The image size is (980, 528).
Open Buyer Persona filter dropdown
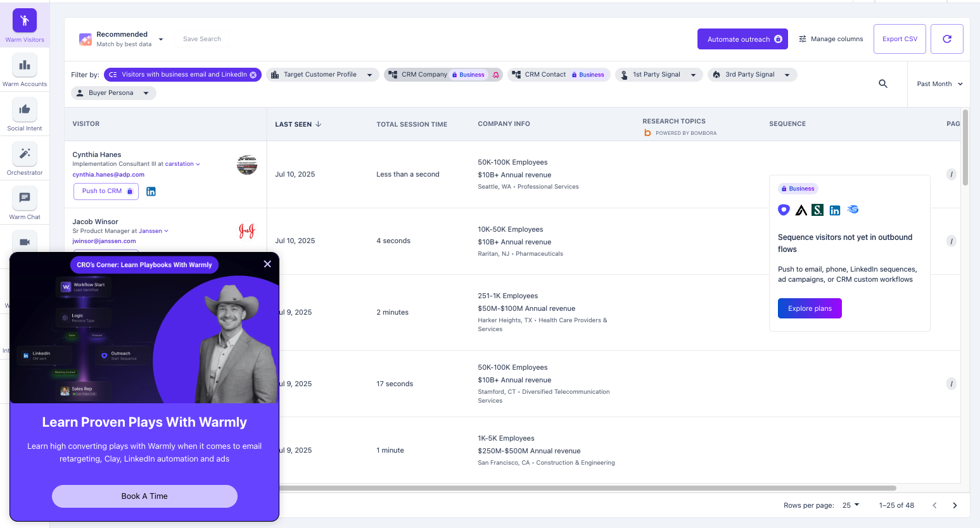[x=113, y=93]
